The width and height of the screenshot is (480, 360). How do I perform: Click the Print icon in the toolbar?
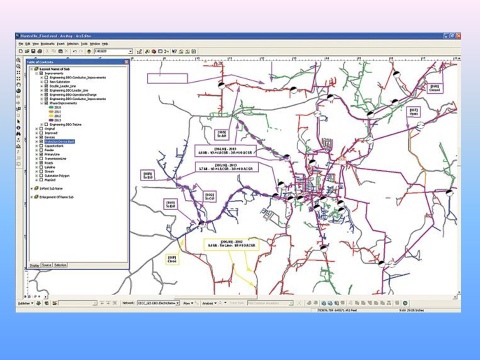tap(40, 51)
